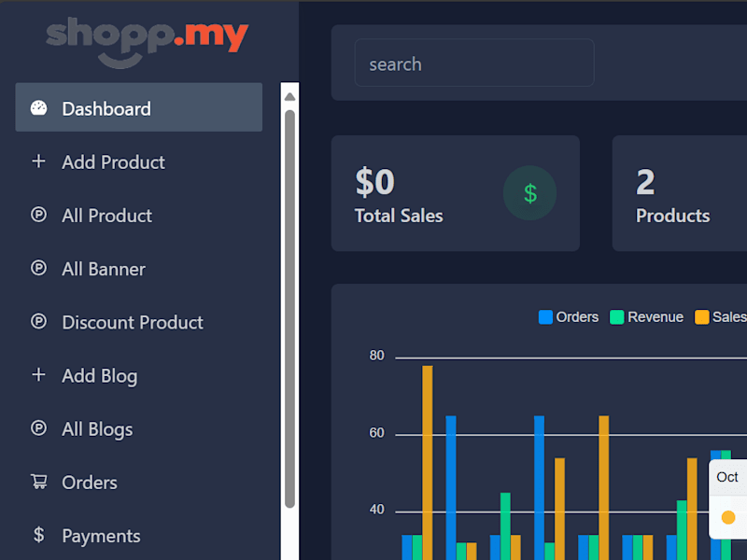747x560 pixels.
Task: Open Orders from the sidebar
Action: tap(138, 482)
